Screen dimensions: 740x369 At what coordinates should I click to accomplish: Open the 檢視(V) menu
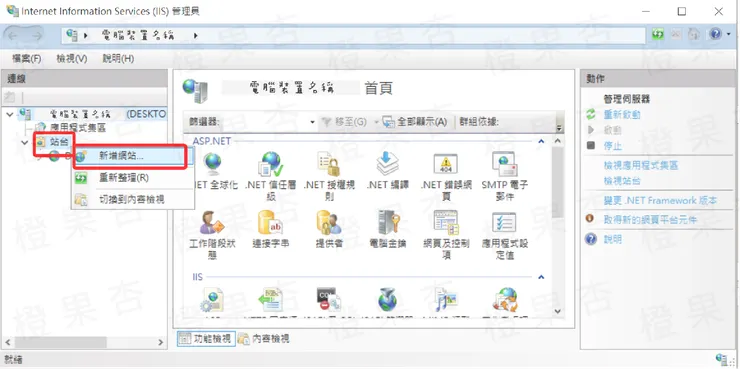[x=72, y=59]
